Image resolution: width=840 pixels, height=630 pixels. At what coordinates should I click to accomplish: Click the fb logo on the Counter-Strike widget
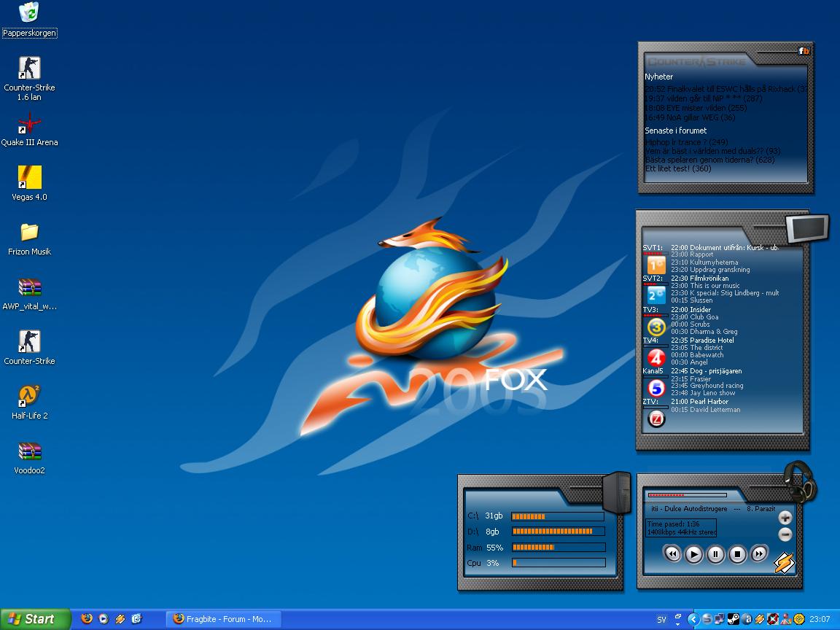click(804, 51)
